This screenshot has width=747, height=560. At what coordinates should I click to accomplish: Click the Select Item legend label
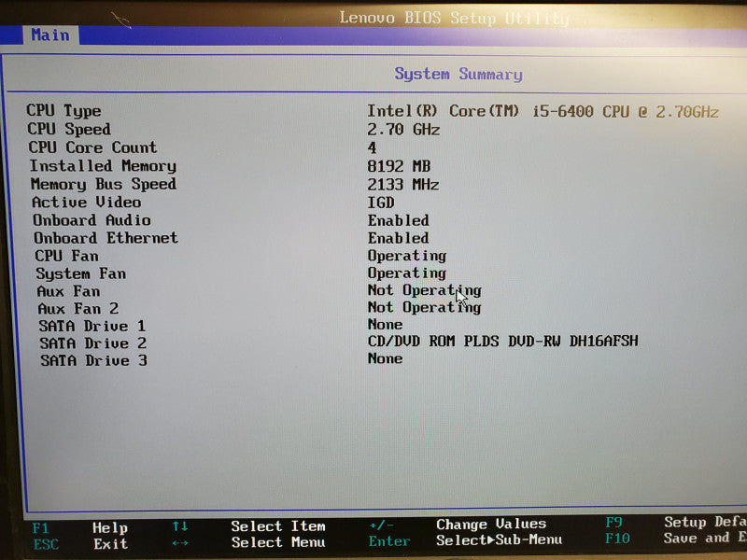[278, 526]
